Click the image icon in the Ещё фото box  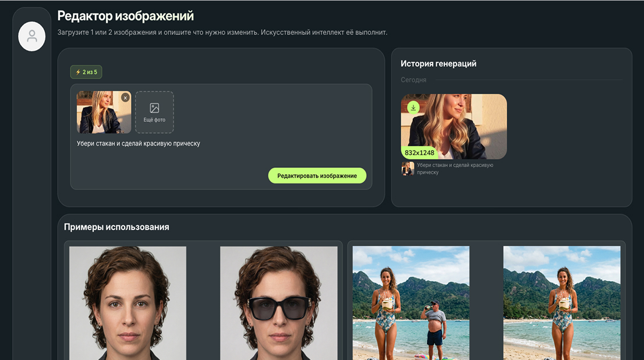coord(154,108)
